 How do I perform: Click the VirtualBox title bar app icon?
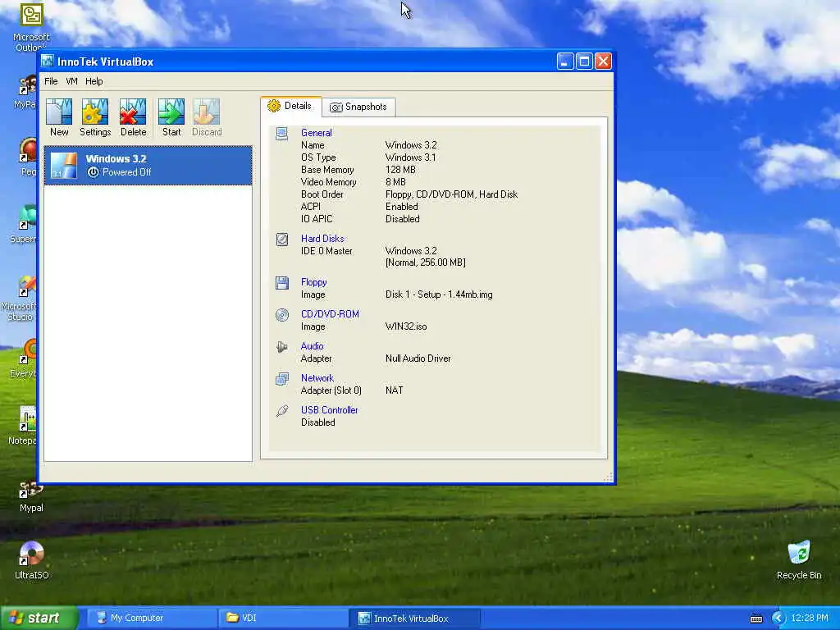click(x=48, y=61)
